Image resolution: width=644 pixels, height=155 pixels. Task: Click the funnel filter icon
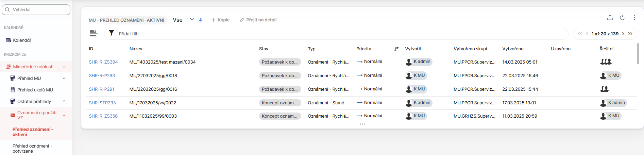pos(112,33)
